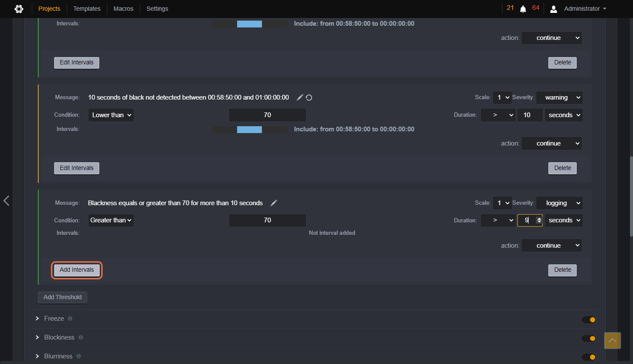This screenshot has width=633, height=364.
Task: Delete the 'Blackness equals or greater' threshold
Action: (563, 270)
